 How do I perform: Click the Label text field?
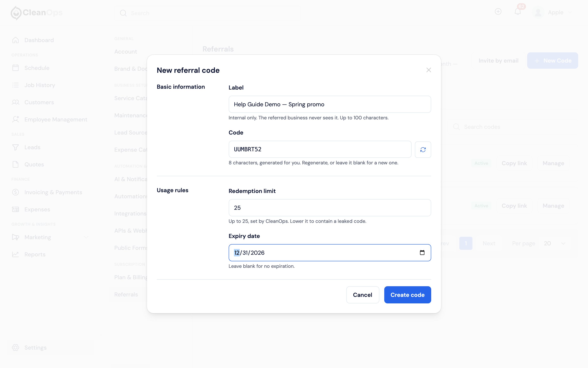[330, 104]
